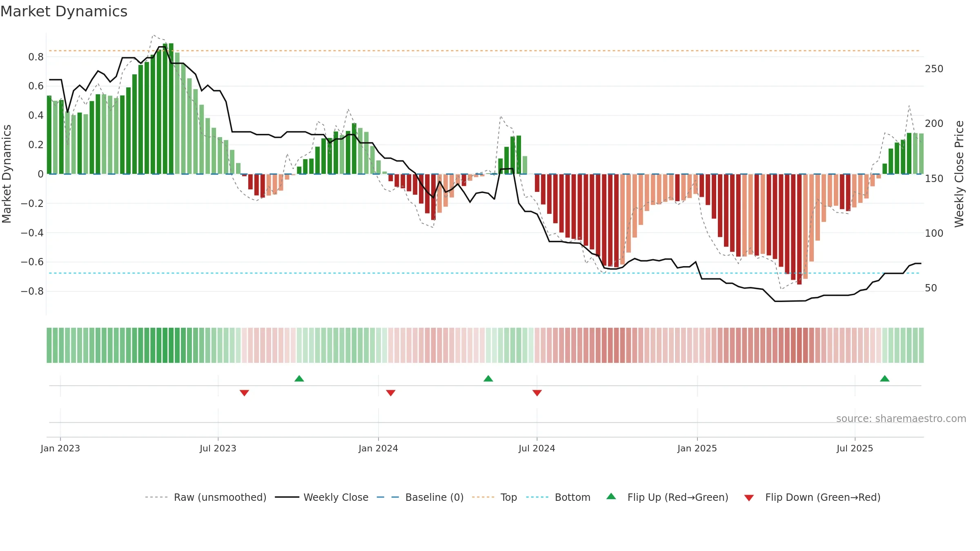Click the 0.8 left axis tick label
This screenshot has width=980, height=551.
(36, 57)
